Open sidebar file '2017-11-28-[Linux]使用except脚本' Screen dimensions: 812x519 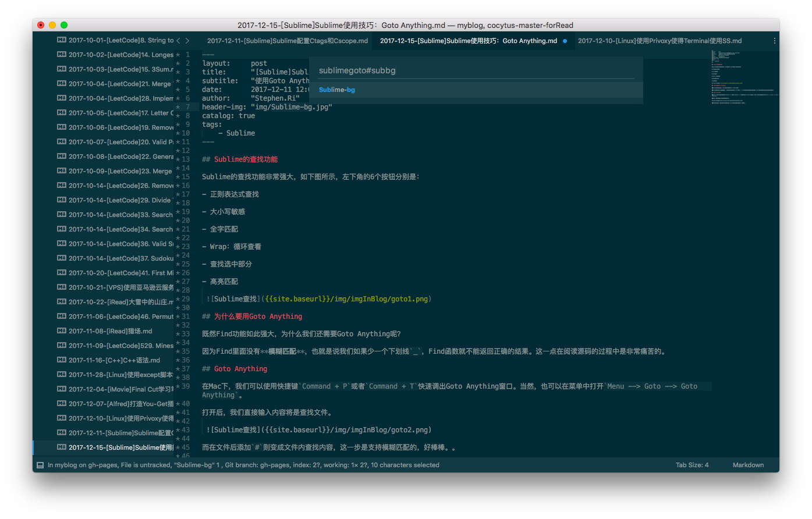click(120, 375)
